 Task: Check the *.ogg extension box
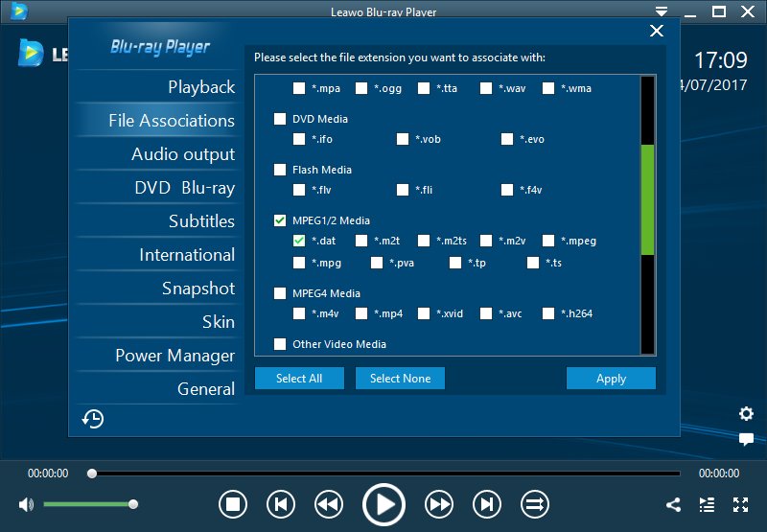pyautogui.click(x=361, y=88)
